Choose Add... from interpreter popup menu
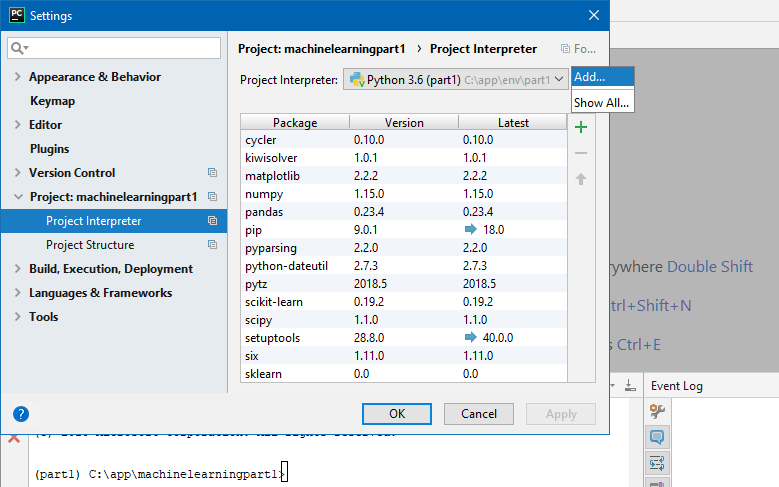 [x=590, y=77]
